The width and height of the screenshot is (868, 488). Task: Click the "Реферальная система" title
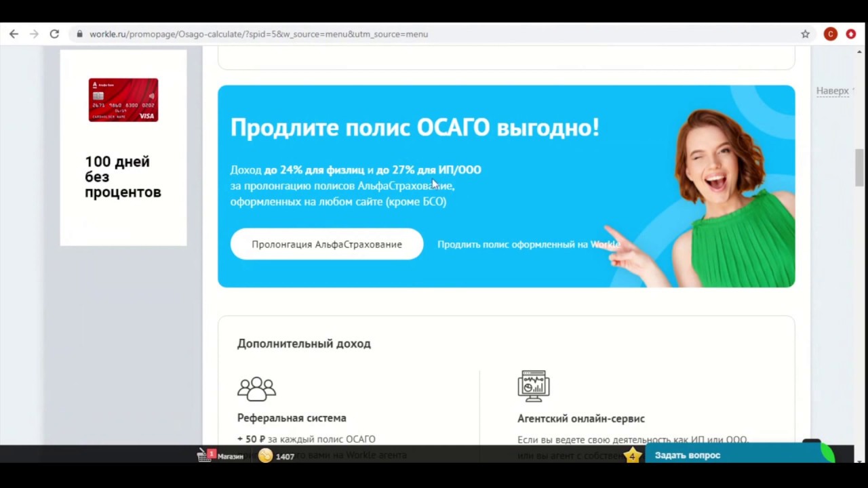[292, 418]
